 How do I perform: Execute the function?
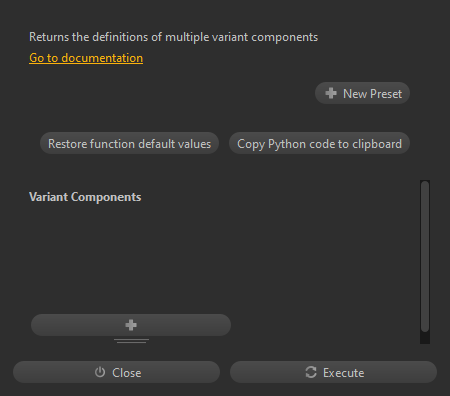tap(333, 372)
